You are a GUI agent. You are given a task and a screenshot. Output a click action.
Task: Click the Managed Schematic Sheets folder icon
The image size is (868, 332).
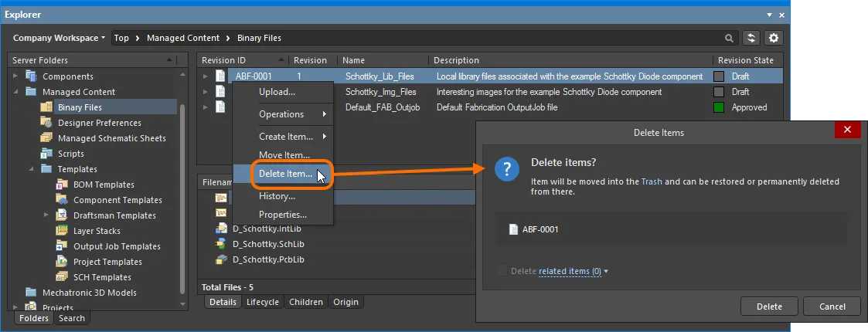point(47,138)
